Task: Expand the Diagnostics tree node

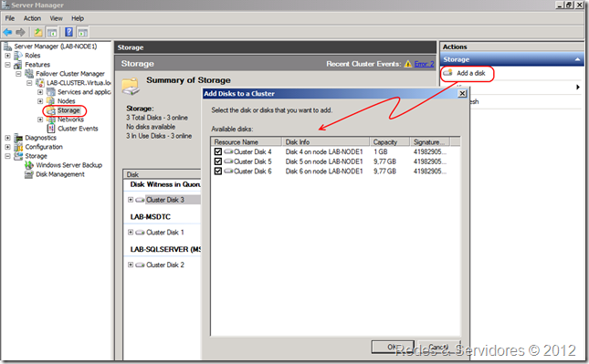Action: 7,138
